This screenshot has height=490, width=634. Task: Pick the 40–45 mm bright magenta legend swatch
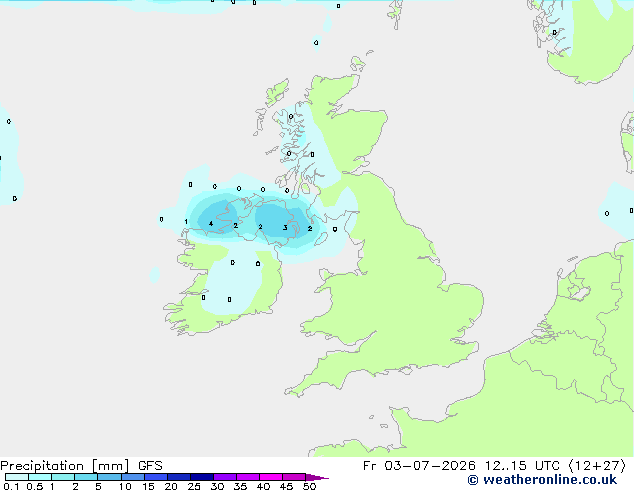pyautogui.click(x=271, y=477)
